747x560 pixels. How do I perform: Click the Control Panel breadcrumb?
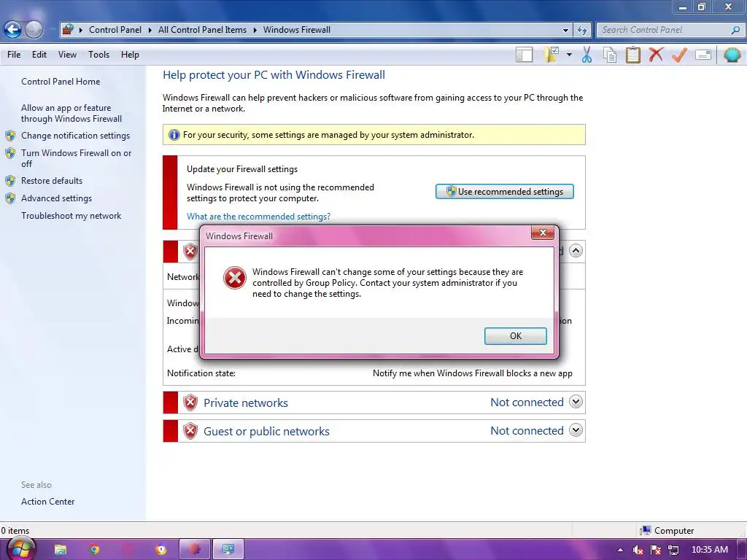(115, 29)
